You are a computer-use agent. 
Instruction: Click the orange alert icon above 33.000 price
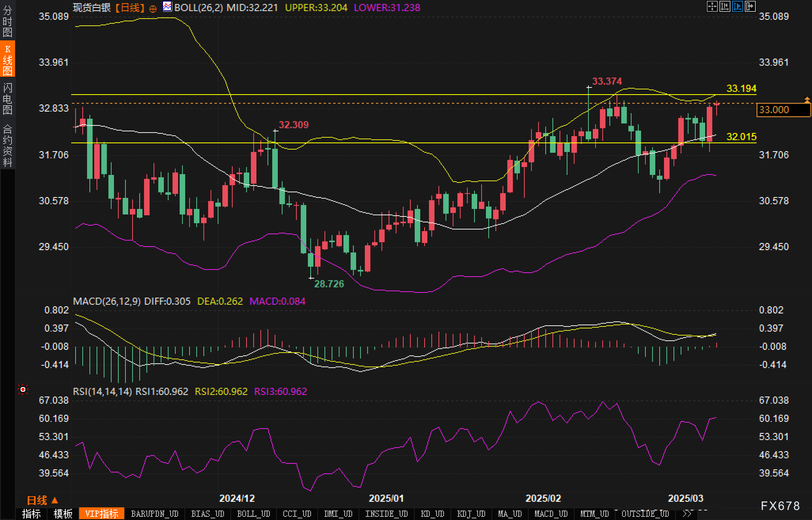coord(807,100)
